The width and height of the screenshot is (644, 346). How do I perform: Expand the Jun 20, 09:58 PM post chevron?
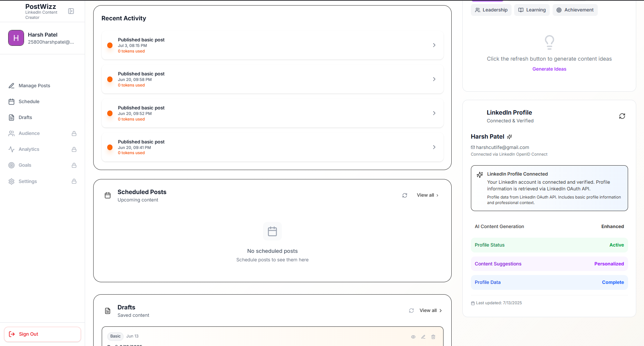pyautogui.click(x=434, y=79)
